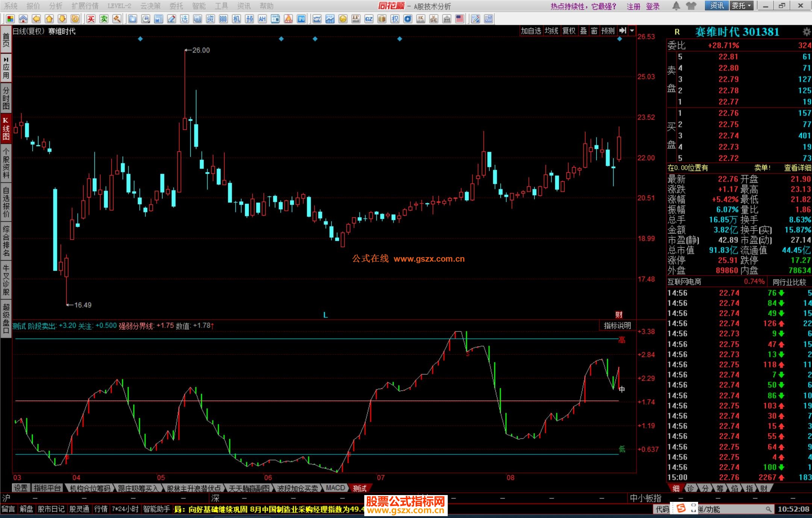Click the blue diamond marker above 26.00 peak

pyautogui.click(x=140, y=39)
